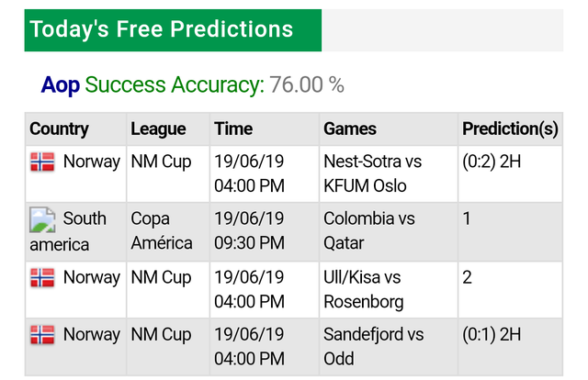Click the Time column header
The image size is (588, 380).
pyautogui.click(x=232, y=129)
